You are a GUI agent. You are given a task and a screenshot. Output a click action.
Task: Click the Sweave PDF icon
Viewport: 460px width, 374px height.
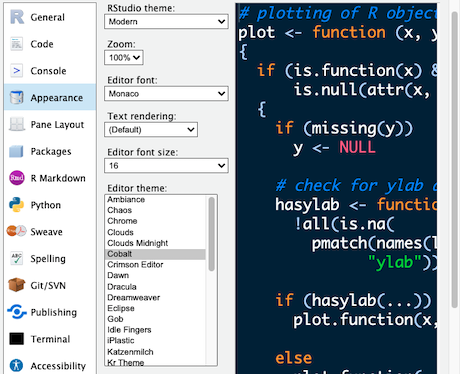(x=16, y=231)
